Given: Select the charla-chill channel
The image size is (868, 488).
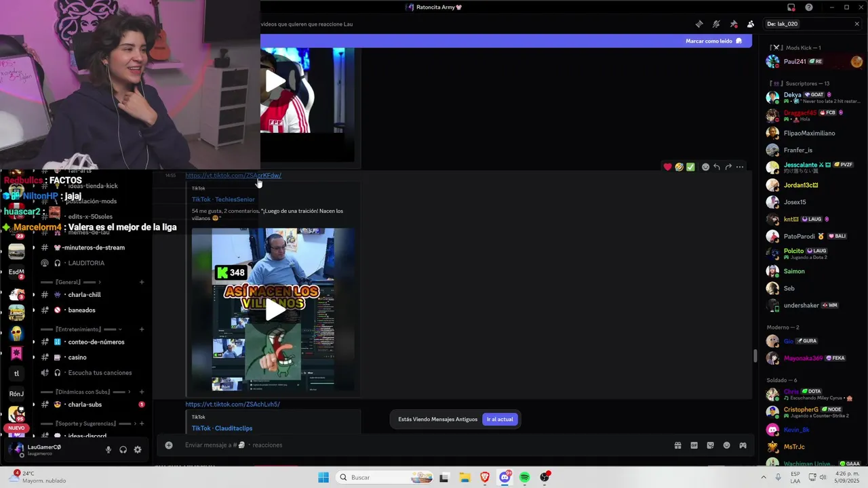Looking at the screenshot, I should tap(92, 295).
